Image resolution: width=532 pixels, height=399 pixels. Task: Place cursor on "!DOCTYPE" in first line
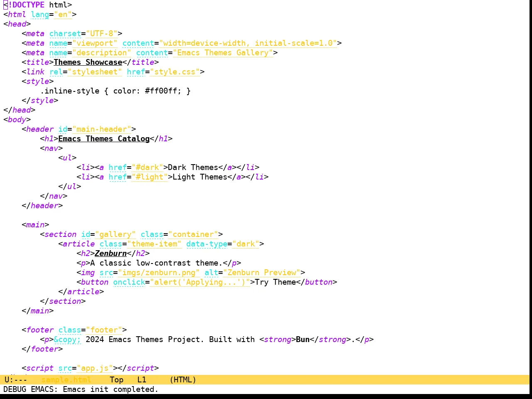[26, 5]
